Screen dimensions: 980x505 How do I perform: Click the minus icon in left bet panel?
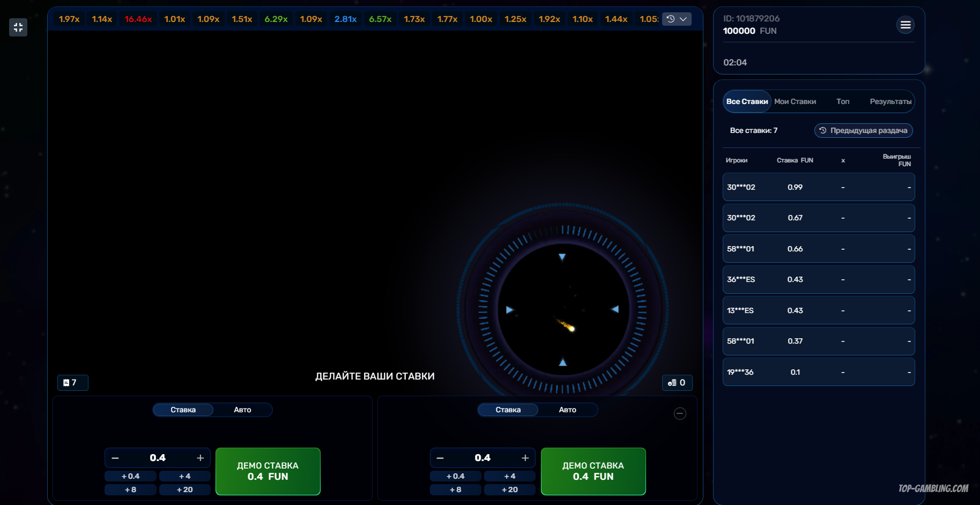(115, 458)
